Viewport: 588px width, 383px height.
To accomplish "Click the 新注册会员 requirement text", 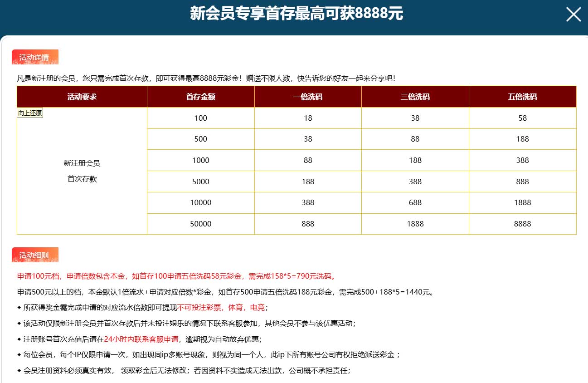I will [x=82, y=163].
